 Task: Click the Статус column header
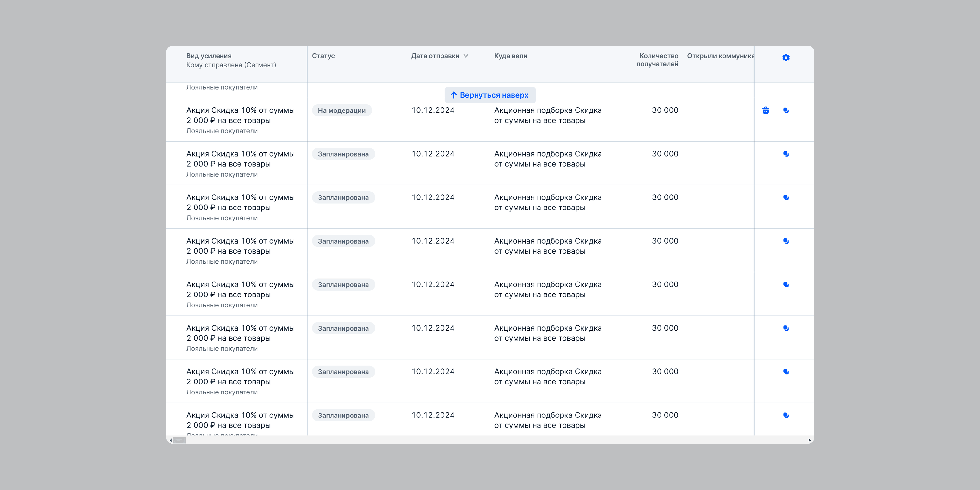[x=323, y=56]
